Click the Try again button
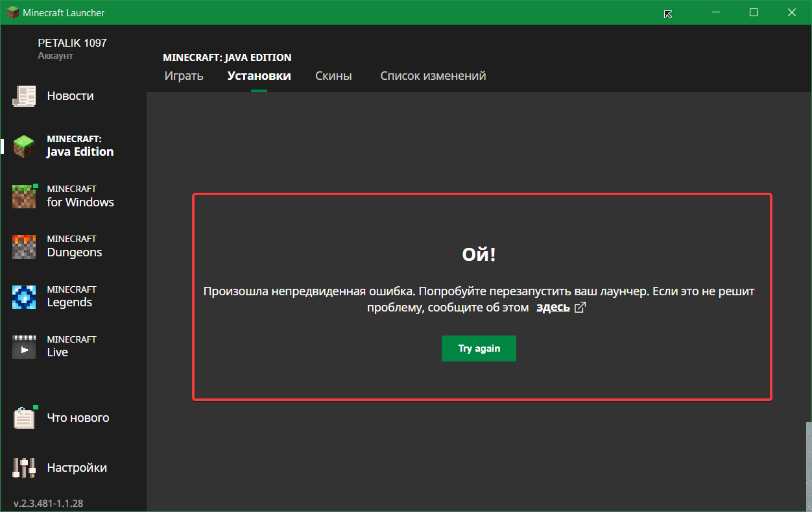 (479, 348)
